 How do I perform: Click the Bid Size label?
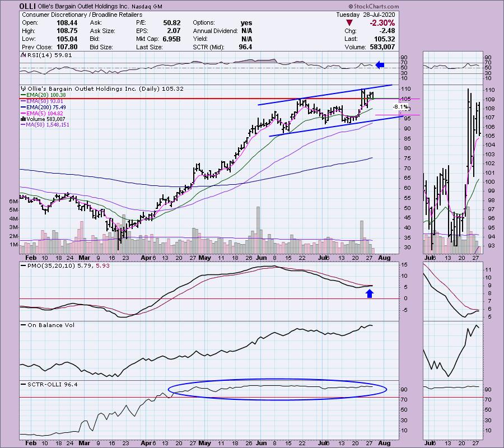coord(101,47)
